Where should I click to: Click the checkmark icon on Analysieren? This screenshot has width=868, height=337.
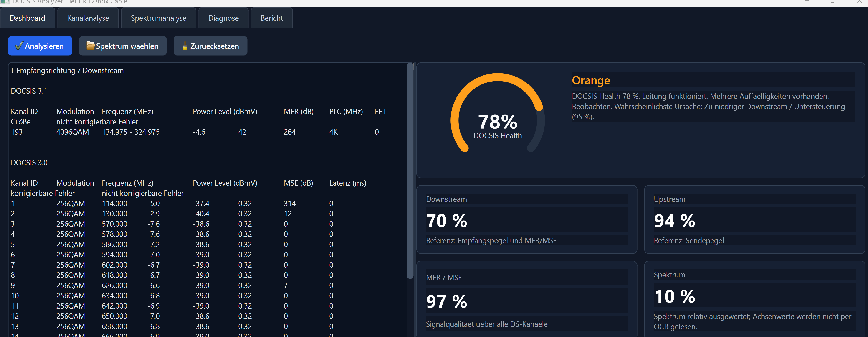coord(19,46)
